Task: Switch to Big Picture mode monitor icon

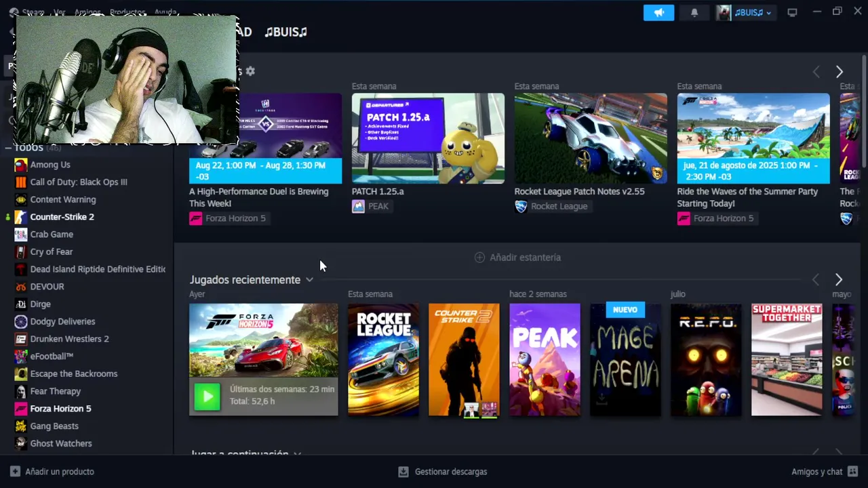Action: 792,12
